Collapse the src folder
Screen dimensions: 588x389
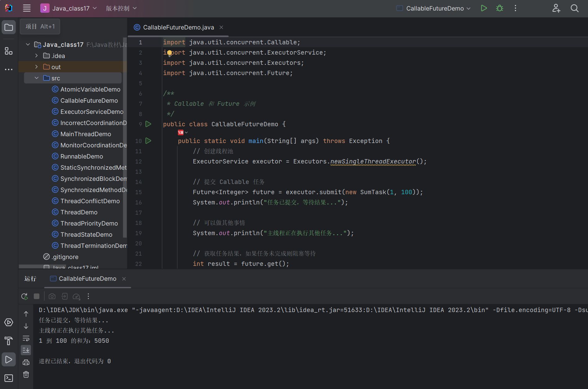pyautogui.click(x=37, y=78)
